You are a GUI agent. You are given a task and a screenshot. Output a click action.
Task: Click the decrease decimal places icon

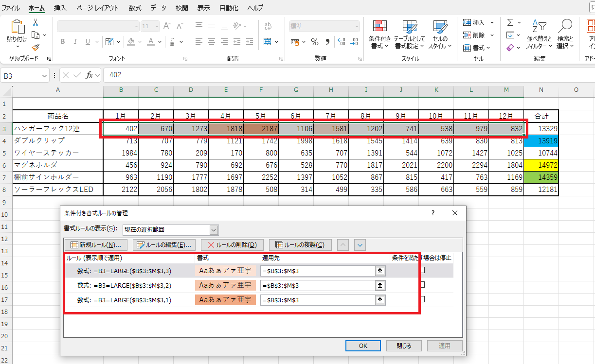pyautogui.click(x=354, y=42)
